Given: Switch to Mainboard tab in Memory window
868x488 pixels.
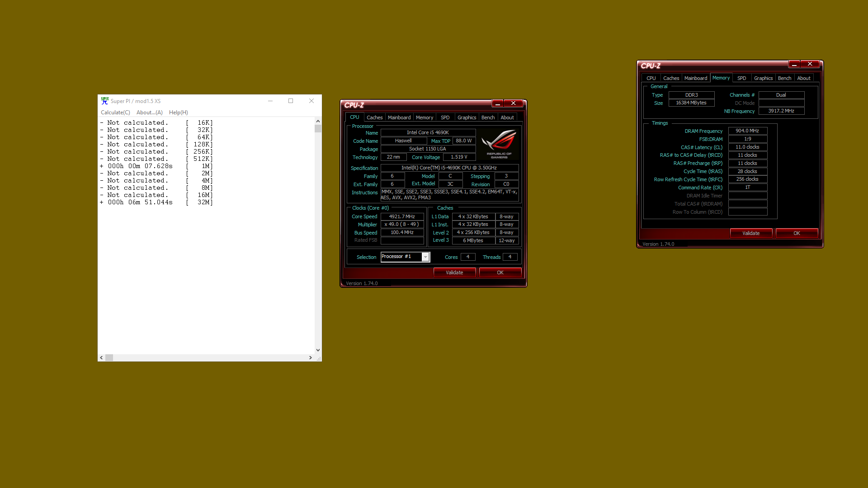Looking at the screenshot, I should [696, 78].
